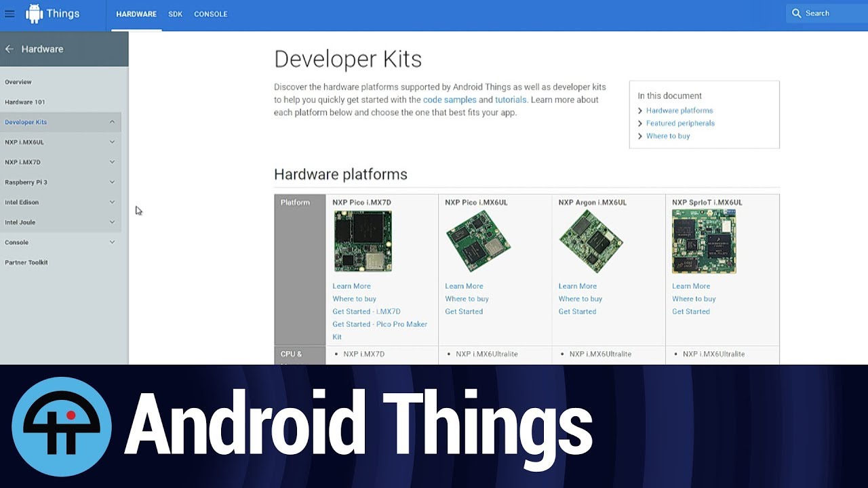Click the back arrow beside Hardware
The width and height of the screenshot is (868, 488).
9,49
